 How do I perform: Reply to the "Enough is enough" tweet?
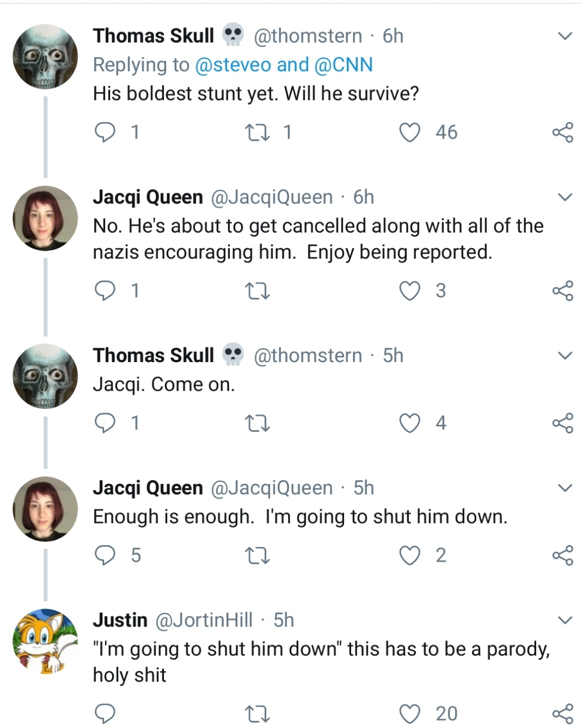(105, 555)
